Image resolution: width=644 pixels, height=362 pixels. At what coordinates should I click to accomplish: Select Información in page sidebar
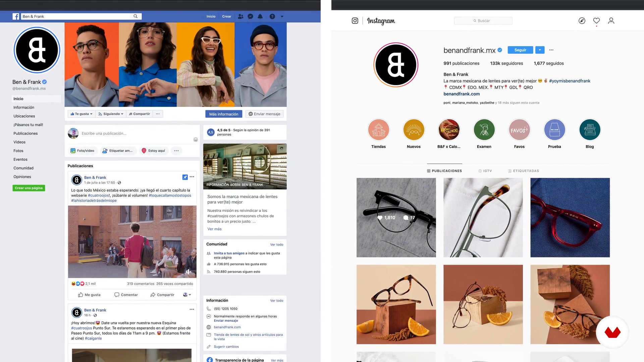(24, 108)
